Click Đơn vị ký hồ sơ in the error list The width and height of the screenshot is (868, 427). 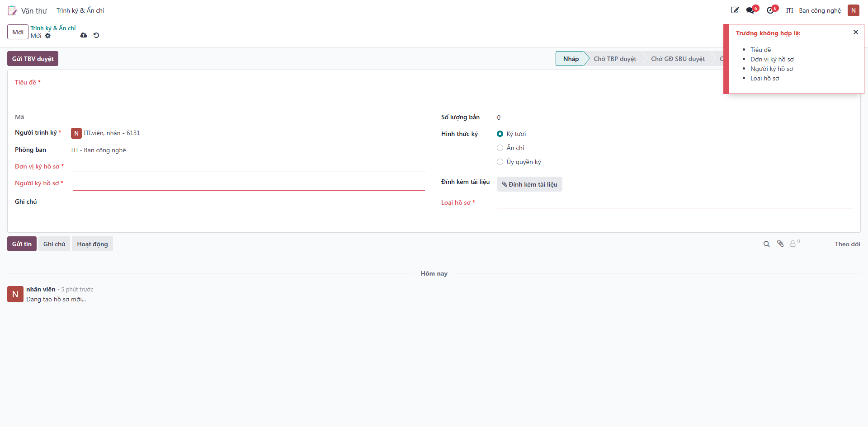772,59
